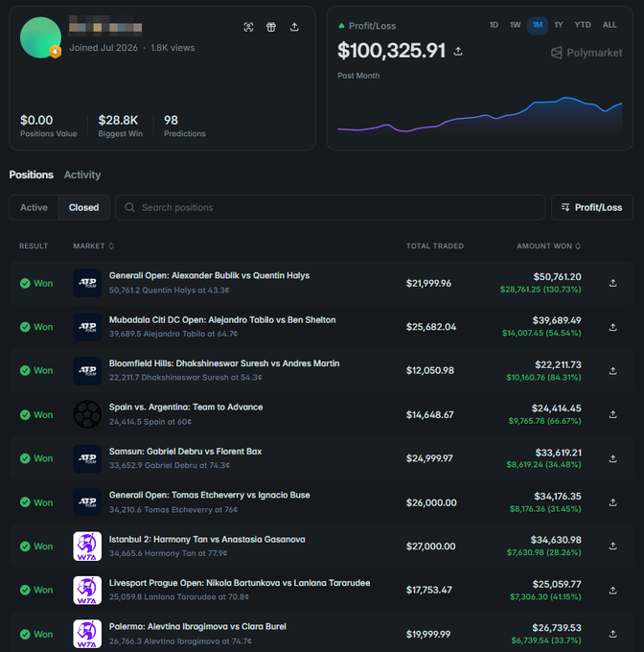Screen dimensions: 644x652
Task: Open Bloomfield Hills: Suresh vs Andres Martin market
Action: click(x=224, y=363)
